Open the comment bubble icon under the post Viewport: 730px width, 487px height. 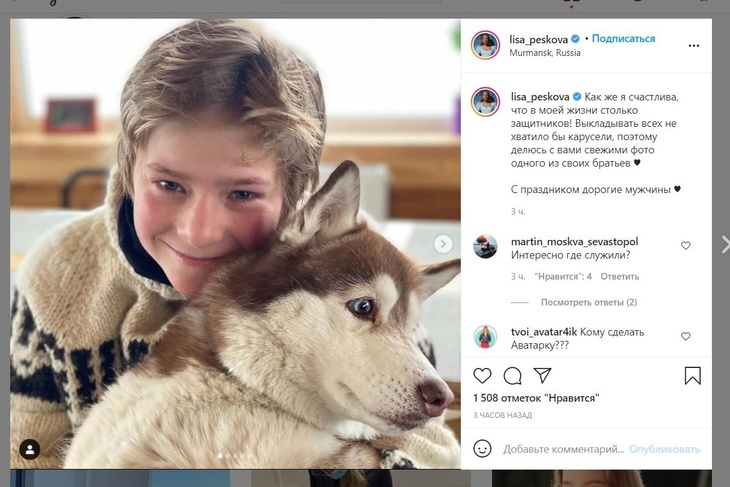513,376
